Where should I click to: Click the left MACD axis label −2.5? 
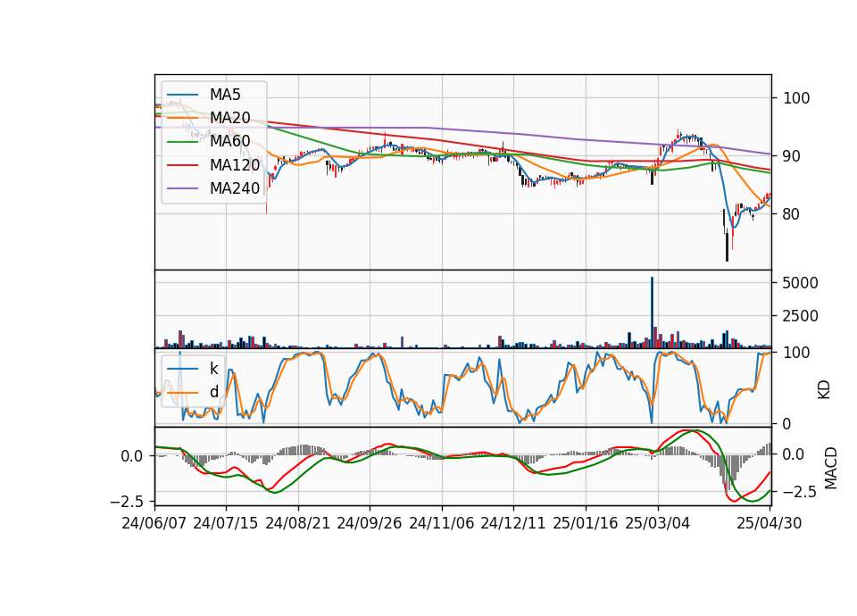pyautogui.click(x=128, y=501)
